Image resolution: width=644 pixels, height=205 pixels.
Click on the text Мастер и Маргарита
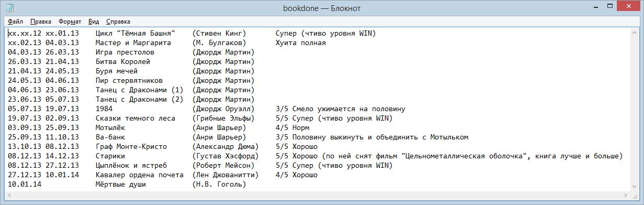(x=133, y=43)
